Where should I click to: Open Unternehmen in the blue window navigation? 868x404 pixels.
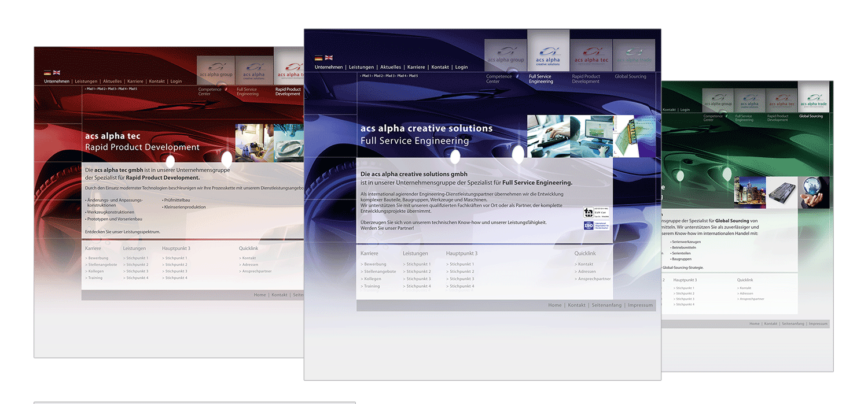(x=329, y=67)
